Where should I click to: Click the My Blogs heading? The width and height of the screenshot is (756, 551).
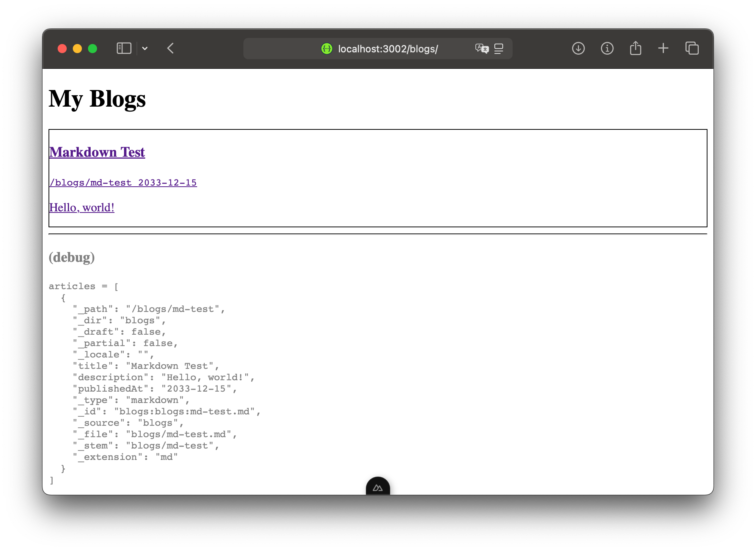pyautogui.click(x=97, y=99)
